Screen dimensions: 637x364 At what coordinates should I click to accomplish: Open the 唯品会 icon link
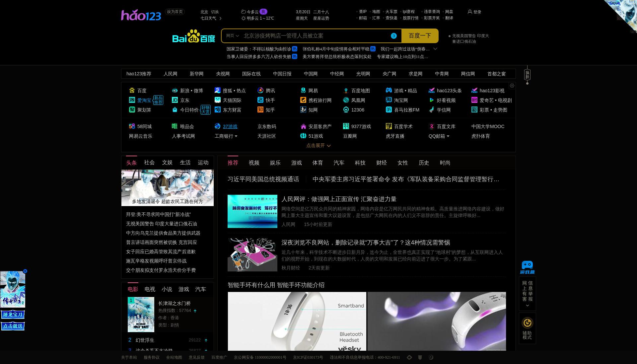point(175,126)
